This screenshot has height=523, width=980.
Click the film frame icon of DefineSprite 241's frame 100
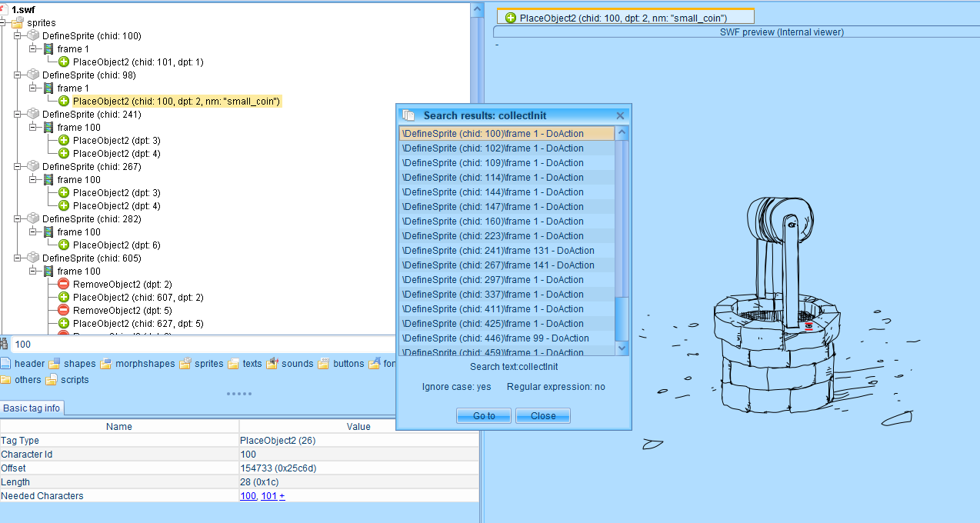point(48,127)
